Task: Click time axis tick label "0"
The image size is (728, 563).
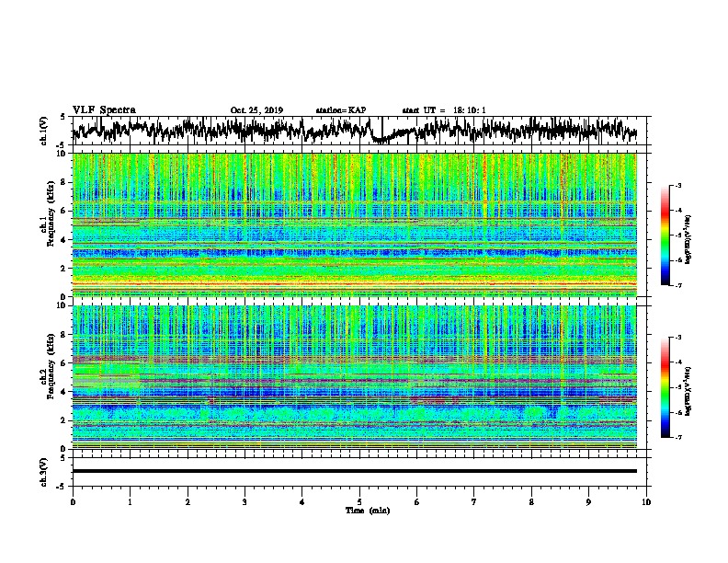Action: click(x=73, y=502)
